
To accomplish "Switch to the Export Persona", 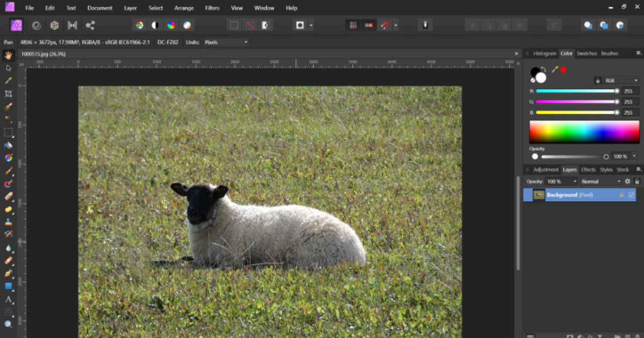I will tap(90, 25).
